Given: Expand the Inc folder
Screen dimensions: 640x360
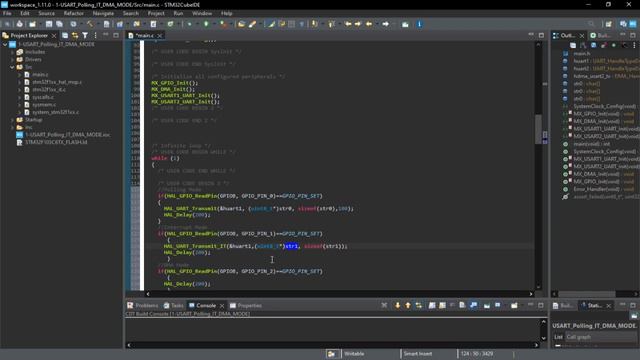Looking at the screenshot, I should click(x=13, y=127).
